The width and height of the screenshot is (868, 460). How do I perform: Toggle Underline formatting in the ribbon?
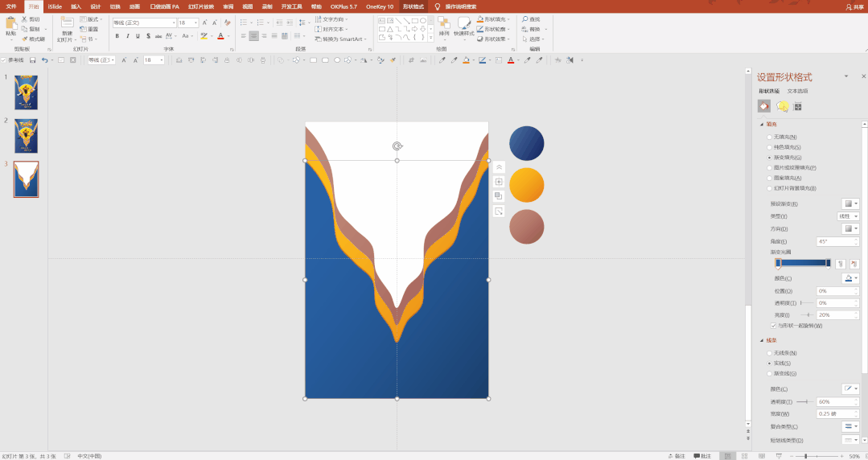138,36
